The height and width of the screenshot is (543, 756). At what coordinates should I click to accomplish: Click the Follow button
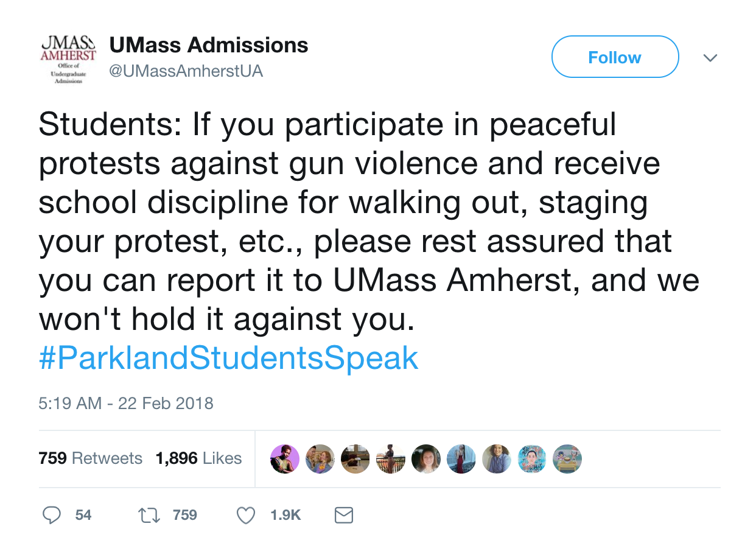click(x=615, y=57)
